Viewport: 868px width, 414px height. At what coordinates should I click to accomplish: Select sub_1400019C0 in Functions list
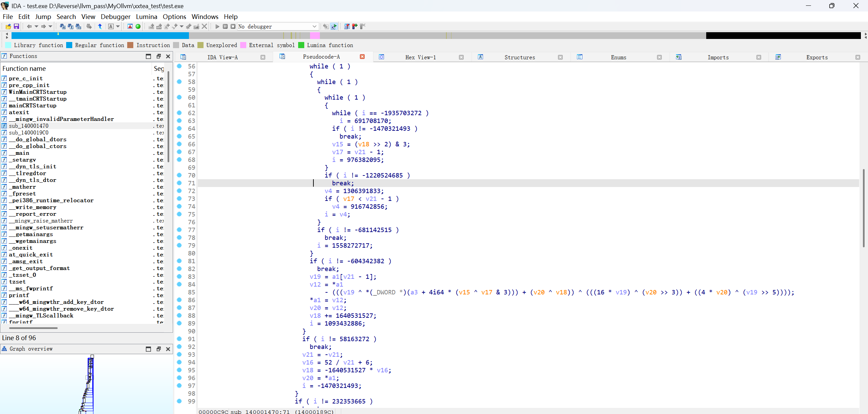(28, 132)
